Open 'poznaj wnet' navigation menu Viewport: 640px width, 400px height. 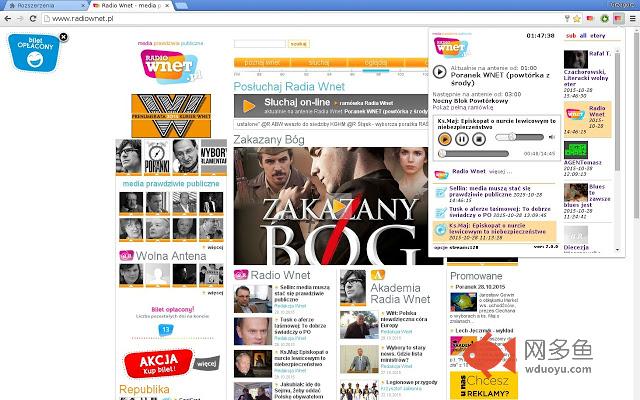(262, 62)
